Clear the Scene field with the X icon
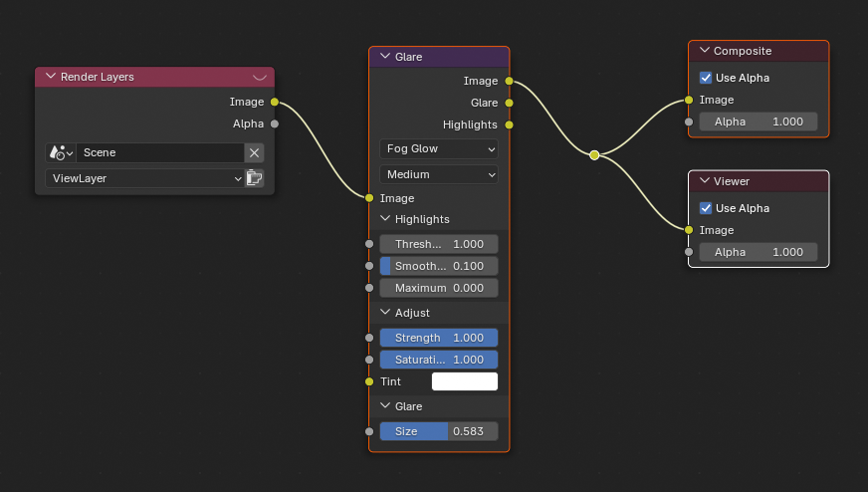The image size is (868, 492). coord(254,152)
